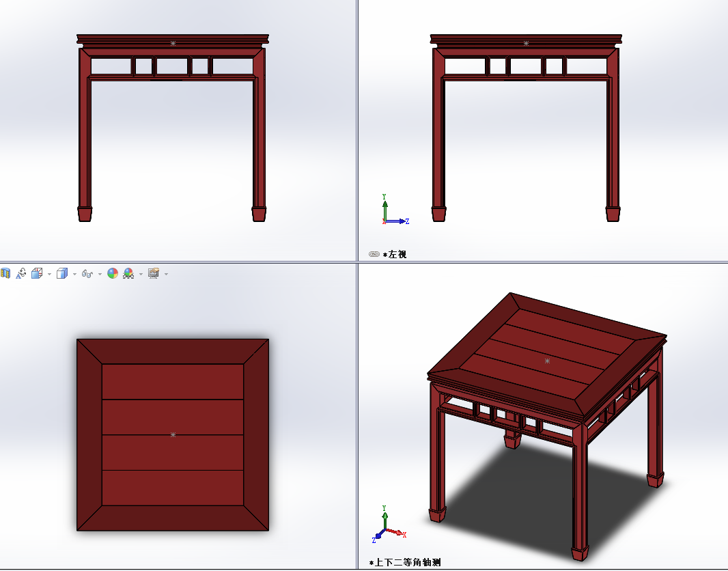Expand the Display Style dropdown arrow

click(x=74, y=275)
